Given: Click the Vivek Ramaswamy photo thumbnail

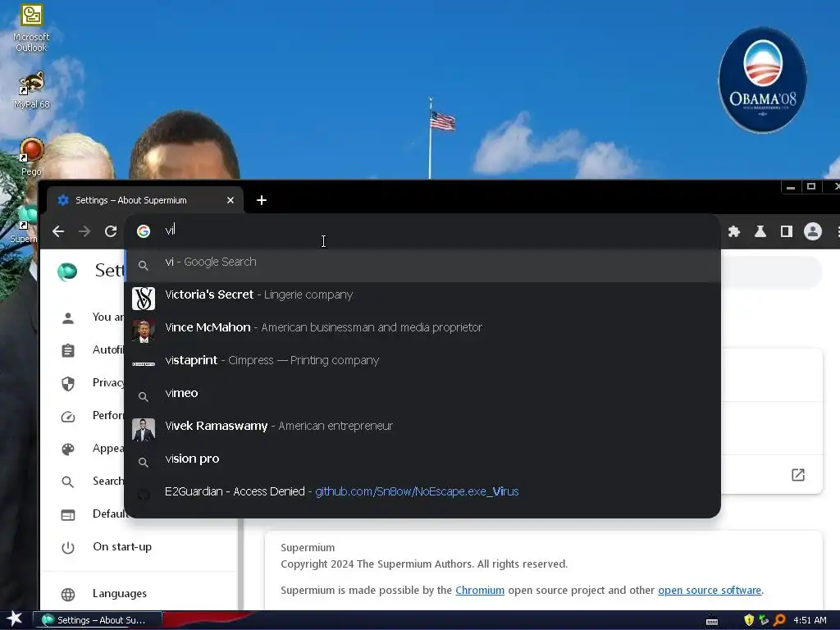Looking at the screenshot, I should [144, 430].
